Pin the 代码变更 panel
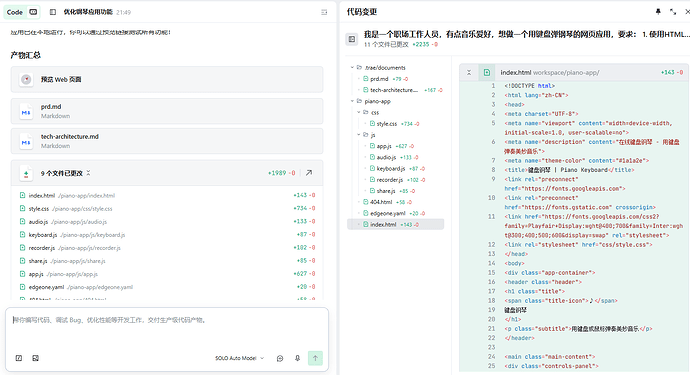This screenshot has width=690, height=375. coord(658,12)
